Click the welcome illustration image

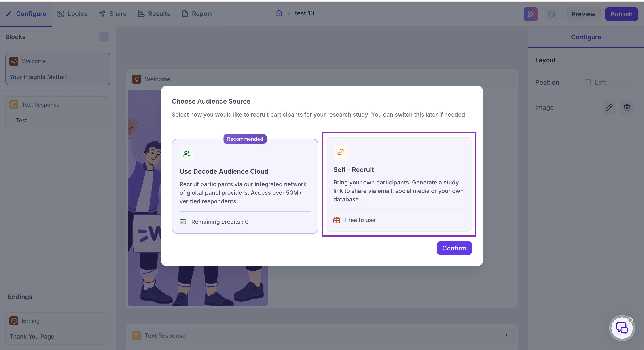coord(198,198)
